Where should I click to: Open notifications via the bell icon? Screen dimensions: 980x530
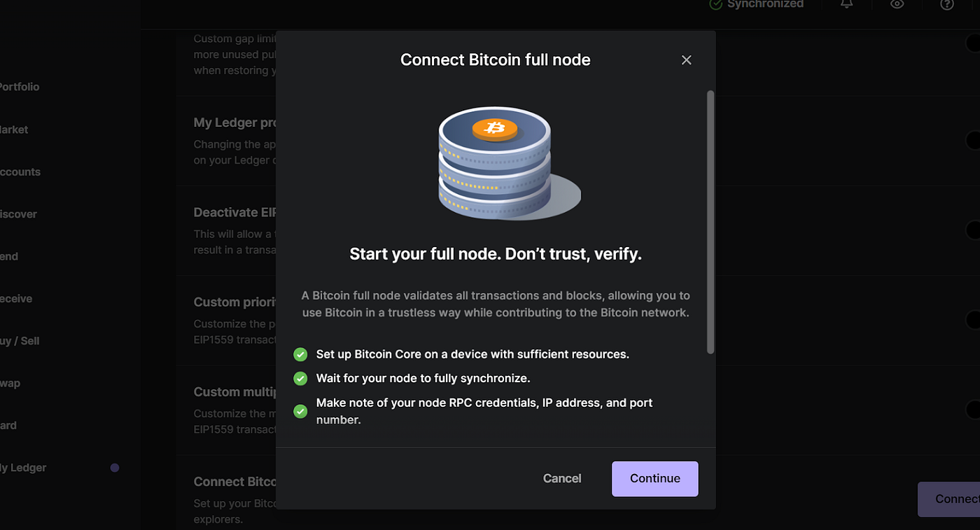(x=846, y=4)
